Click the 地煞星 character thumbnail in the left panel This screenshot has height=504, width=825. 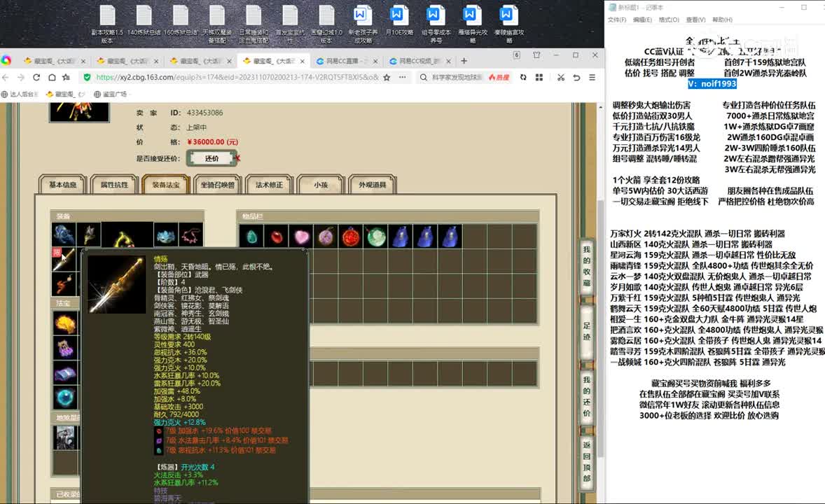tap(65, 437)
